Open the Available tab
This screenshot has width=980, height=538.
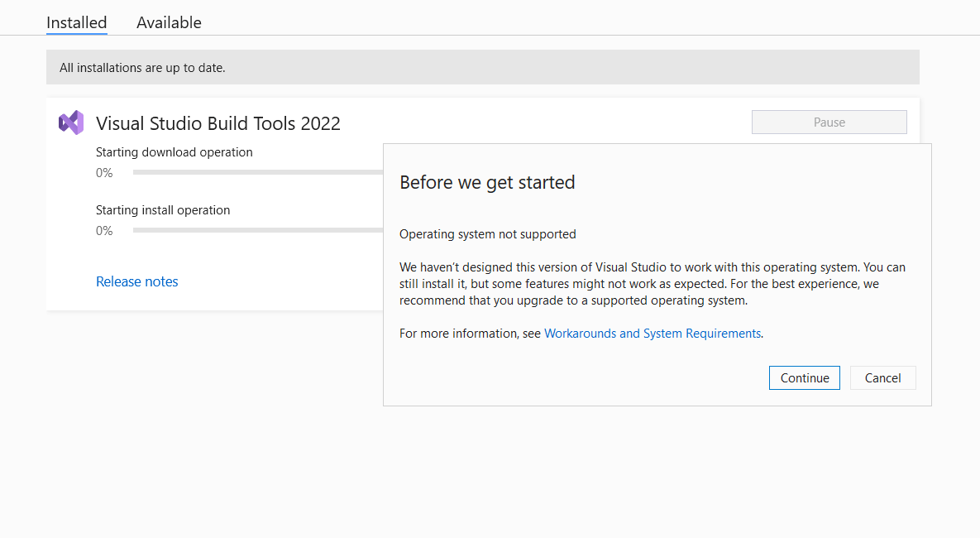coord(169,22)
